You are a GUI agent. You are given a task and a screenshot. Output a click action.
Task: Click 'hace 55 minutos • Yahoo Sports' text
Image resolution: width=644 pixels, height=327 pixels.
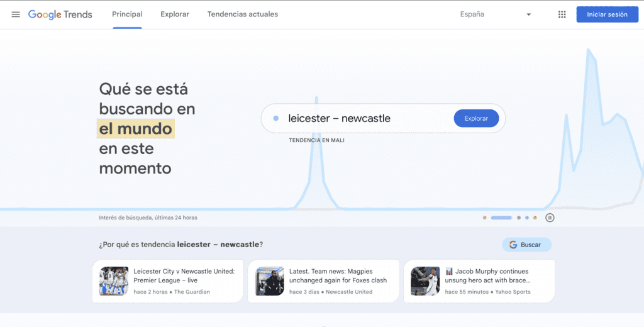coord(487,292)
